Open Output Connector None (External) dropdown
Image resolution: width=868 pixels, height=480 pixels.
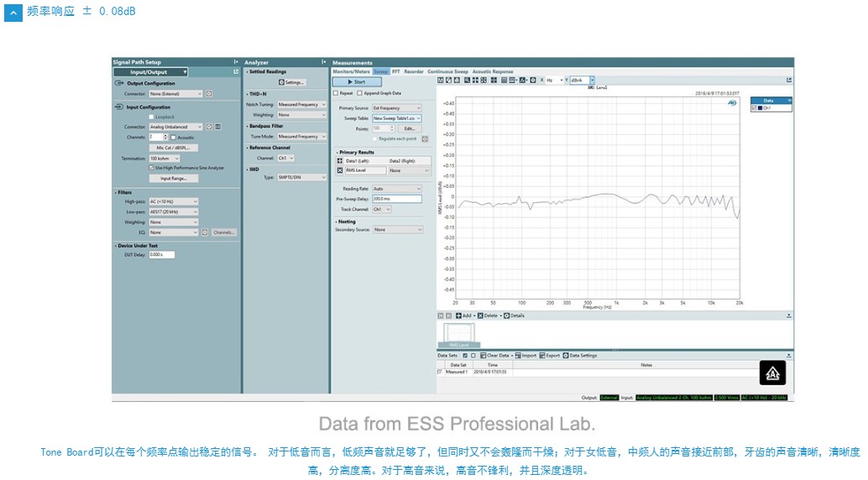tap(175, 93)
